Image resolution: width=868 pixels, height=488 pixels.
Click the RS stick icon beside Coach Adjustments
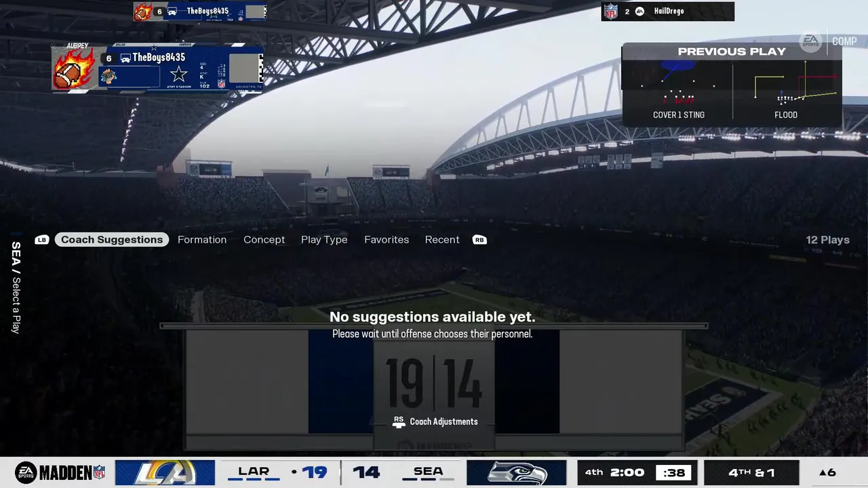click(399, 422)
